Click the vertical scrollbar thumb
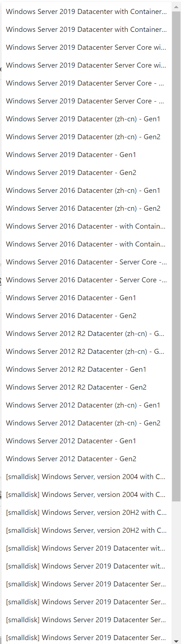This screenshot has width=181, height=644. [176, 256]
